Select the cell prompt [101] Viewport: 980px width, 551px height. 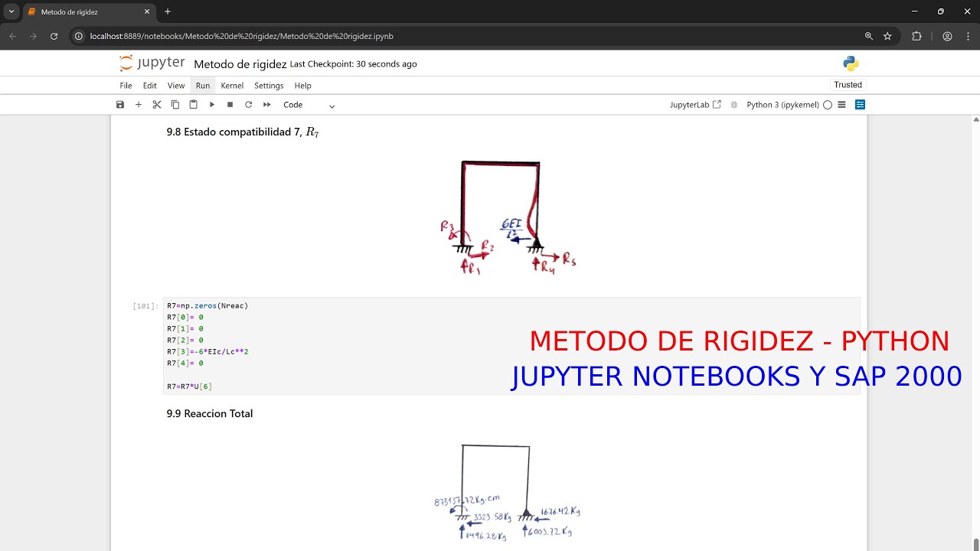pyautogui.click(x=145, y=306)
